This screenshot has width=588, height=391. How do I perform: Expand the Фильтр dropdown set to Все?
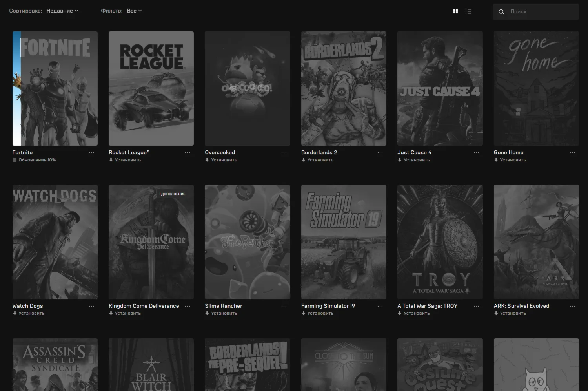(x=134, y=11)
